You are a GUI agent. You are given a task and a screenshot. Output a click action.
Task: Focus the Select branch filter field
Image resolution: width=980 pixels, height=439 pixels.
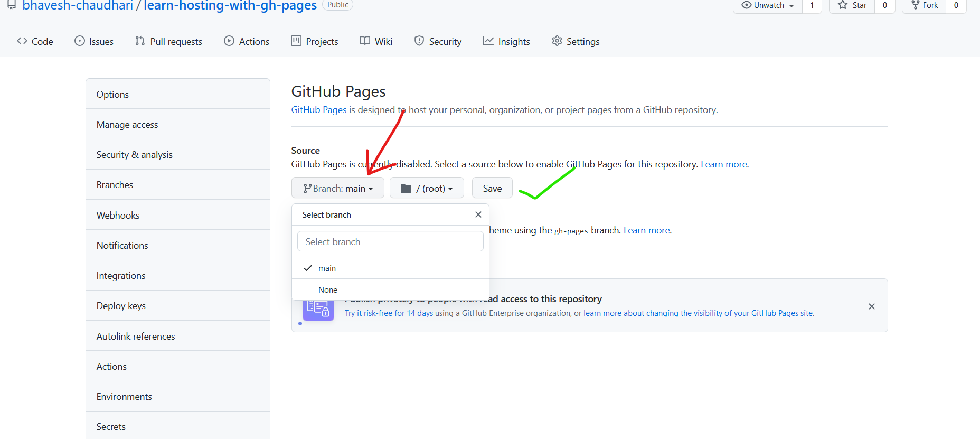click(390, 241)
